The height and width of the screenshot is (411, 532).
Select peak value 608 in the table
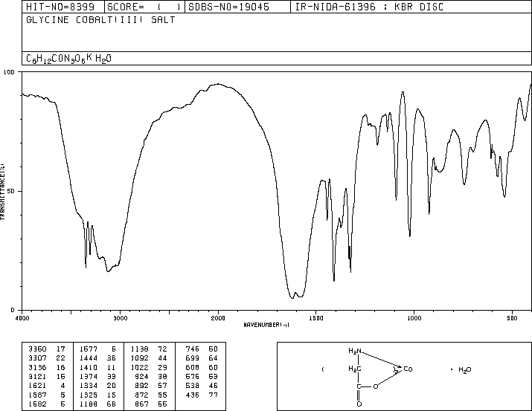(x=193, y=367)
